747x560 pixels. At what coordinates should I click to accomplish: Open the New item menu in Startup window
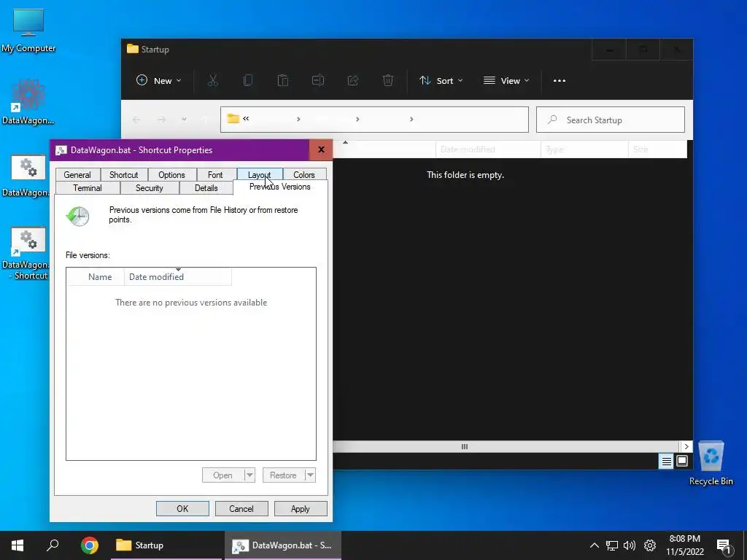pyautogui.click(x=158, y=80)
